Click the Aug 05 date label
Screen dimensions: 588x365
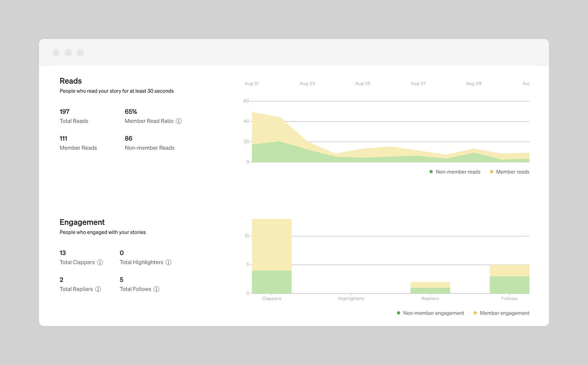point(363,84)
